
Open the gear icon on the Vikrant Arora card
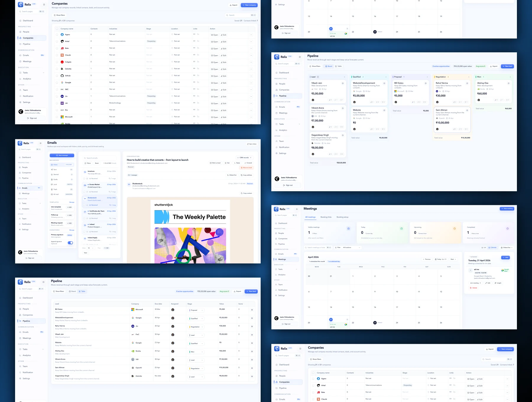point(343,108)
